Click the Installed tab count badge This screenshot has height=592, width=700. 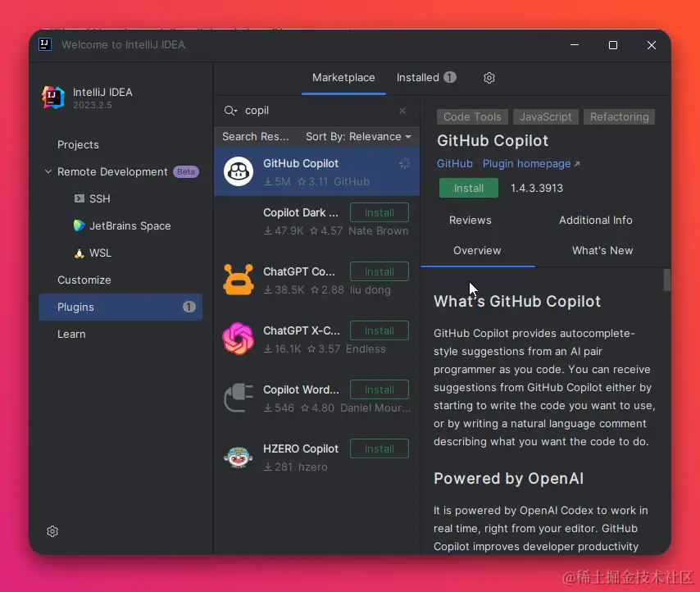point(449,77)
